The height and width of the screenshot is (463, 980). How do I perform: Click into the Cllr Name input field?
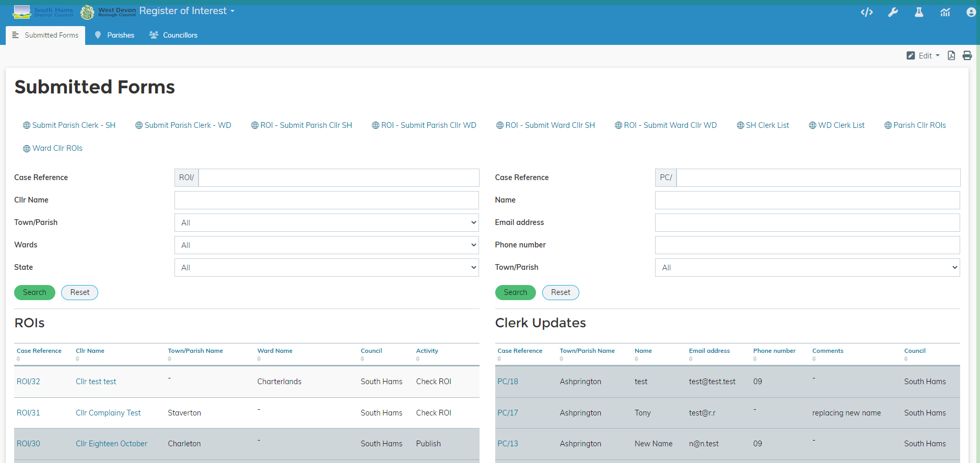(326, 200)
